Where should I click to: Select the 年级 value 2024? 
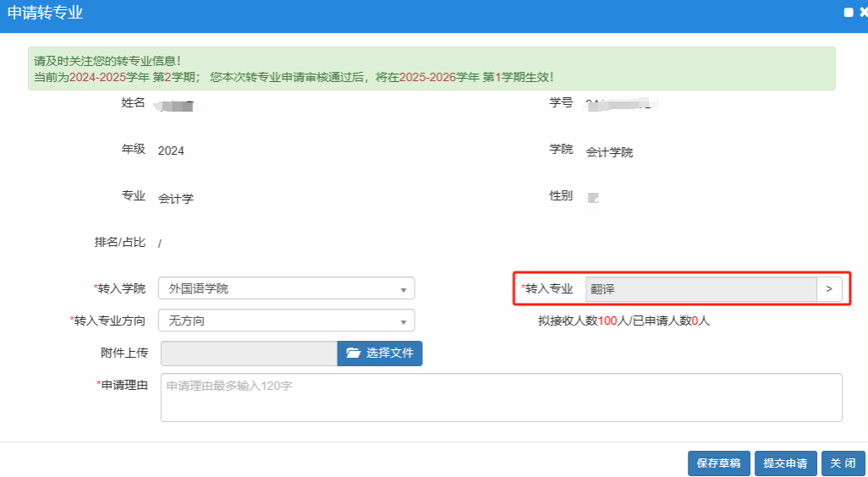click(x=171, y=151)
